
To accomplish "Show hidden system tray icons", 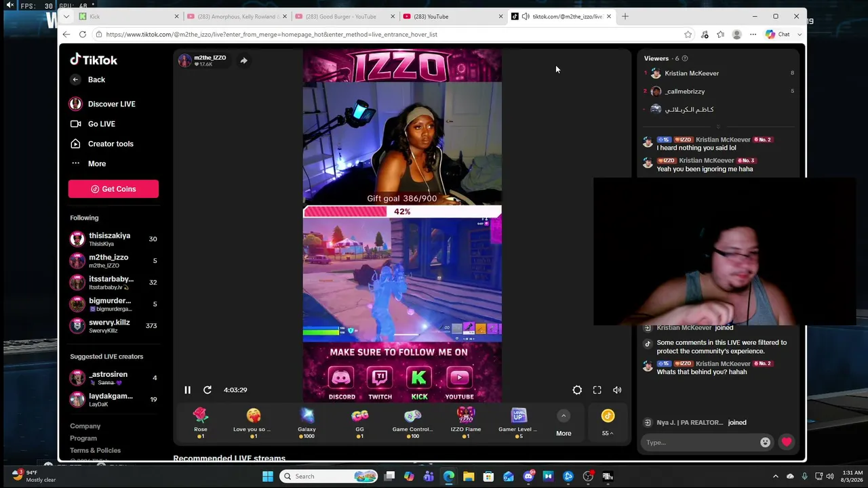I will (x=776, y=476).
